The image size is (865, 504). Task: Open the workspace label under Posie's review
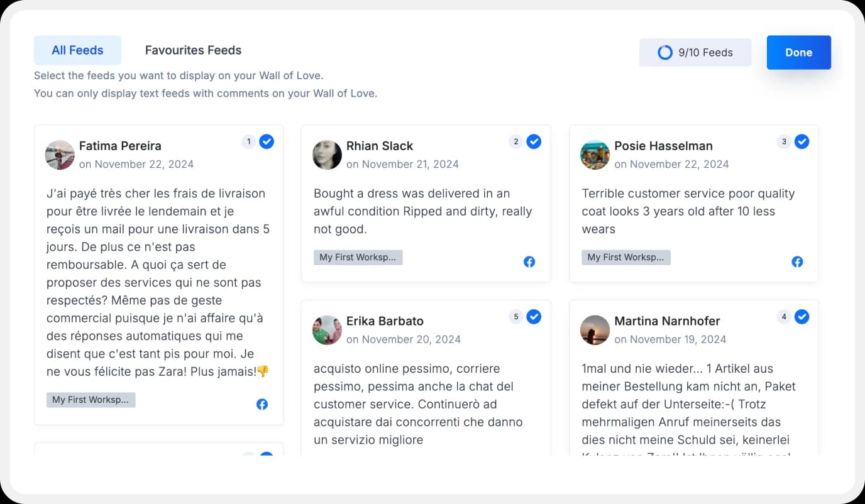point(626,257)
